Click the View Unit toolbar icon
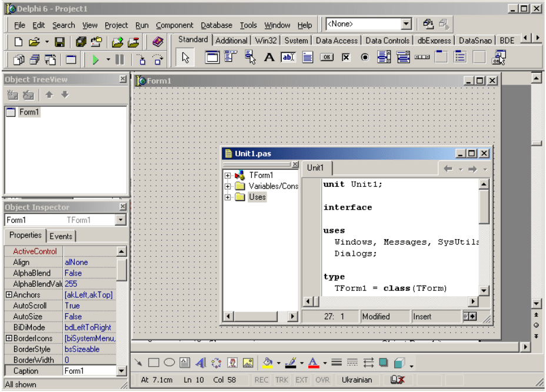The height and width of the screenshot is (392, 546). pyautogui.click(x=18, y=60)
